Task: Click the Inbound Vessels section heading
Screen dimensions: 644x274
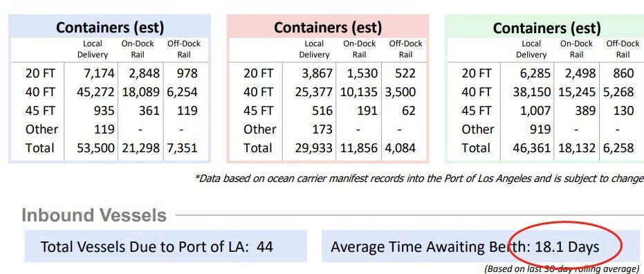Action: coord(94,215)
